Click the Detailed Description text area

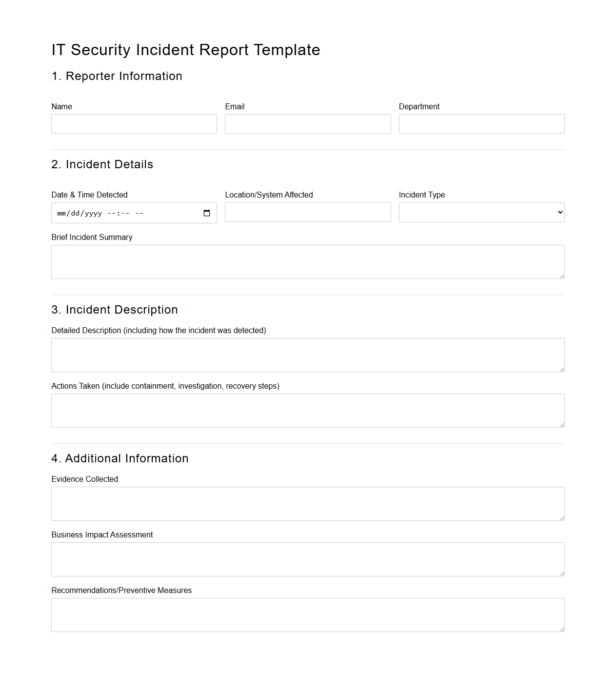click(x=307, y=355)
